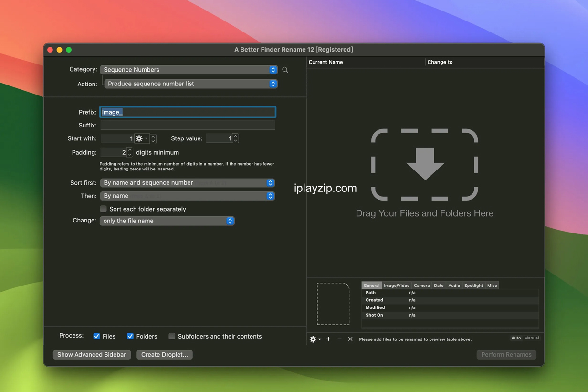
Task: Click the Created row in metadata table
Action: [x=450, y=300]
